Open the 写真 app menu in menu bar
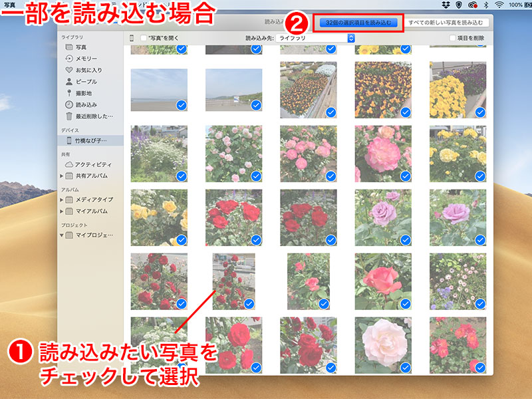The height and width of the screenshot is (399, 532). [x=9, y=5]
